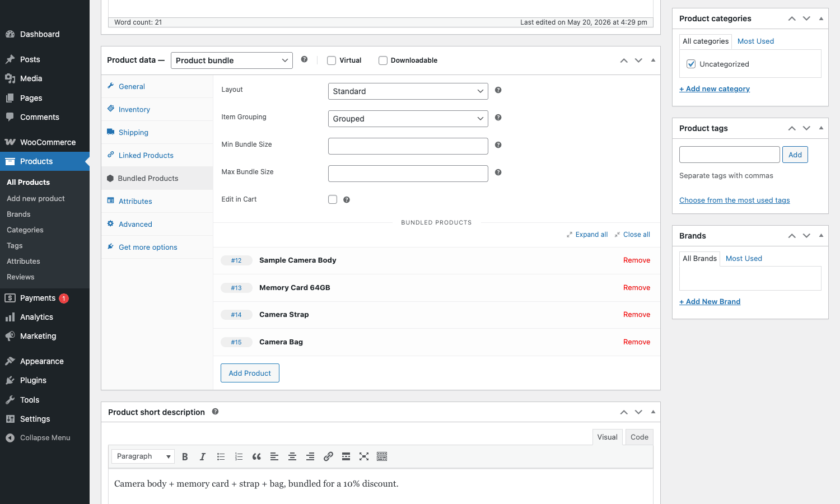840x504 pixels.
Task: Uncheck the Uncategorized category
Action: pos(691,64)
